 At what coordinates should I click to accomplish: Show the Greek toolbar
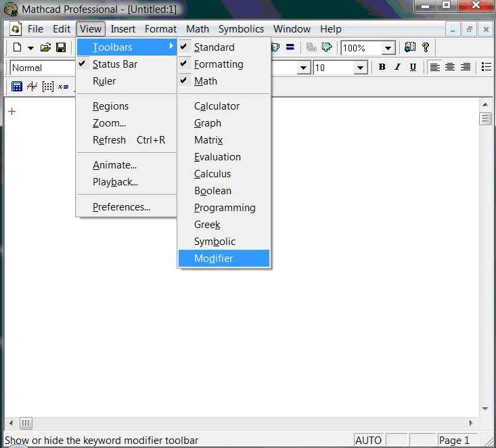224,225
